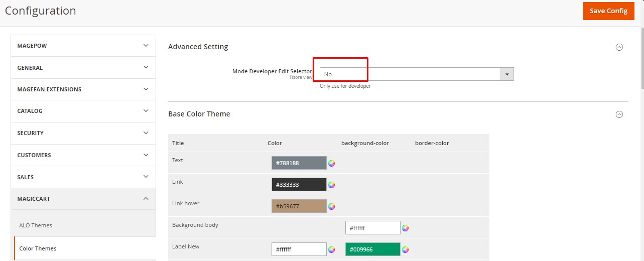644x261 pixels.
Task: Click the Save Config button
Action: click(608, 11)
